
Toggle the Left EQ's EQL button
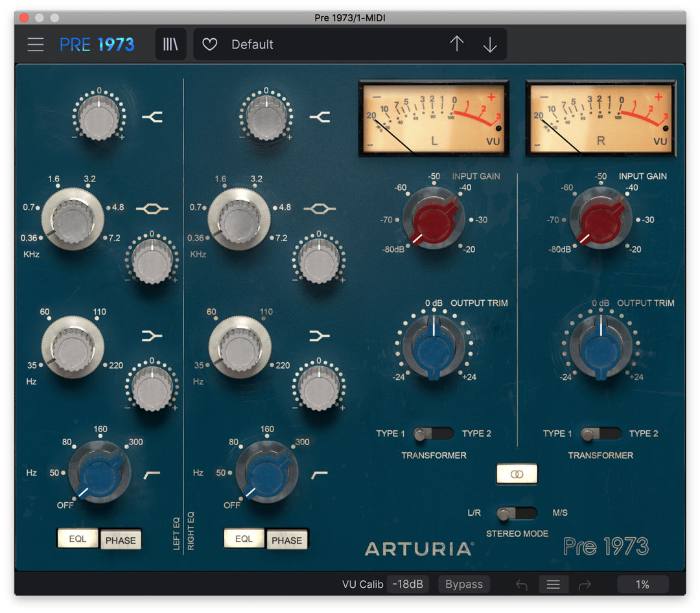click(78, 538)
